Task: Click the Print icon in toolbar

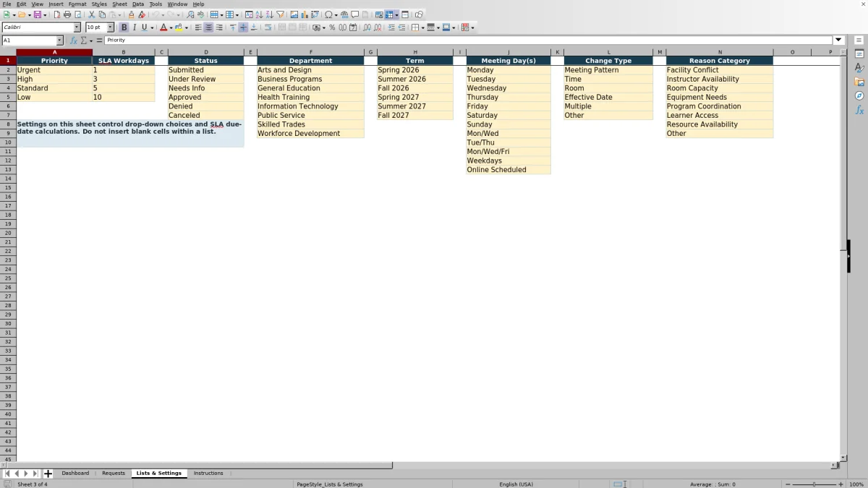Action: (67, 14)
